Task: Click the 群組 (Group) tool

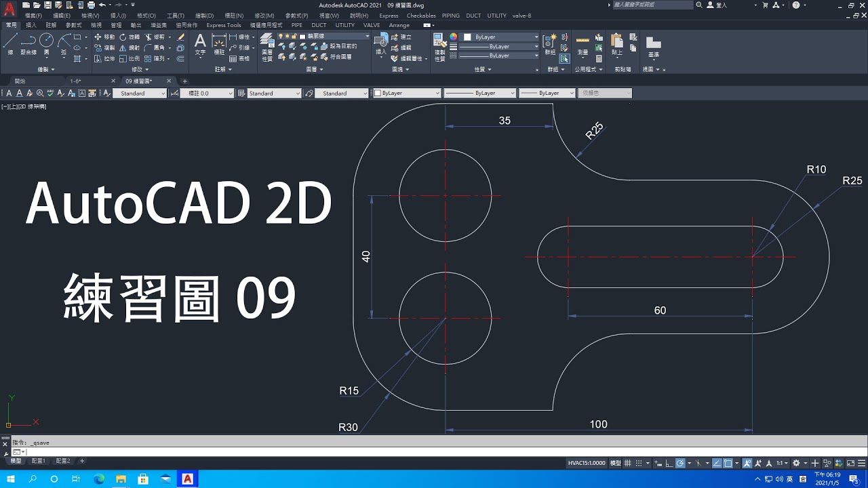Action: pyautogui.click(x=549, y=45)
